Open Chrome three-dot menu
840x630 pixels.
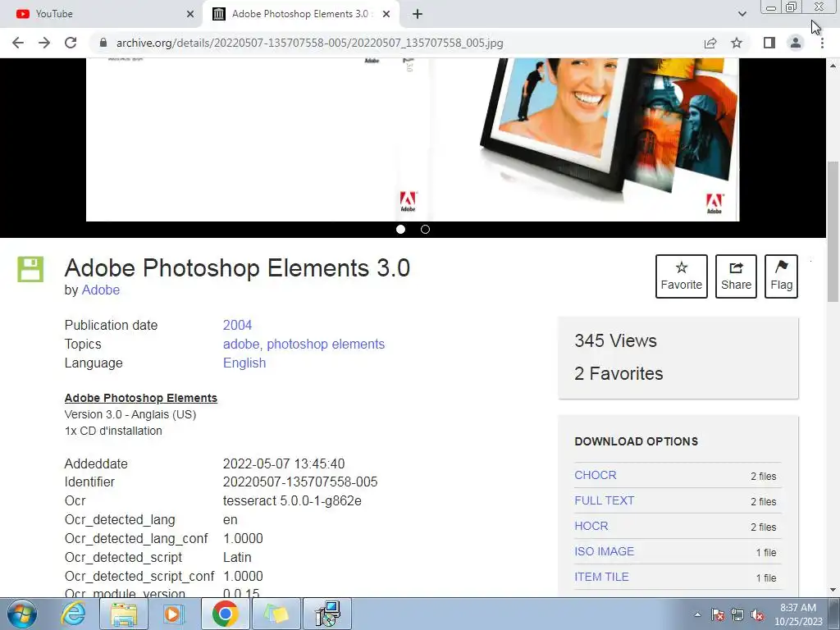[822, 43]
